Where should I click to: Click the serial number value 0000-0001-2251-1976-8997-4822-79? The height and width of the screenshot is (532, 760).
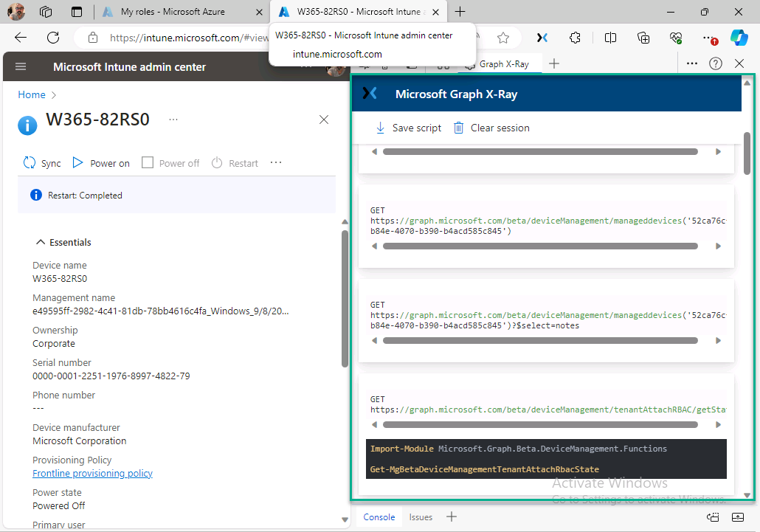coord(111,376)
